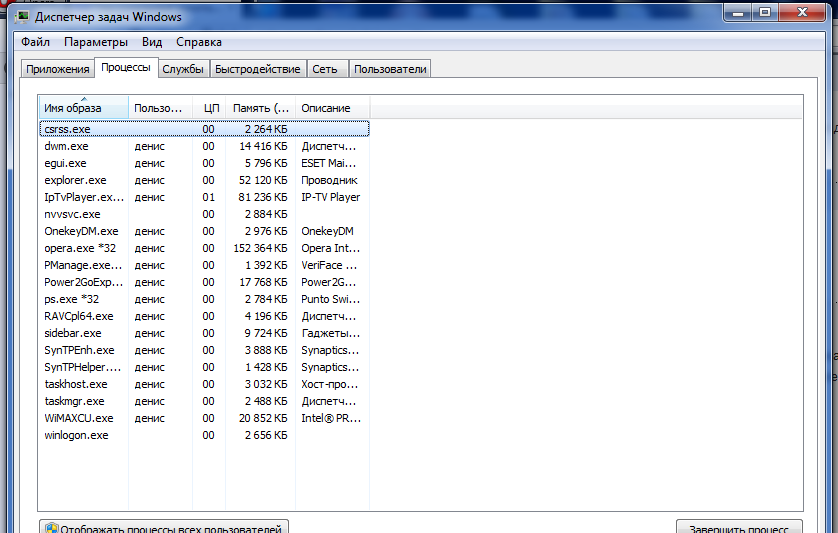Screen dimensions: 838x533
Task: Switch to the Службы tab
Action: click(184, 69)
